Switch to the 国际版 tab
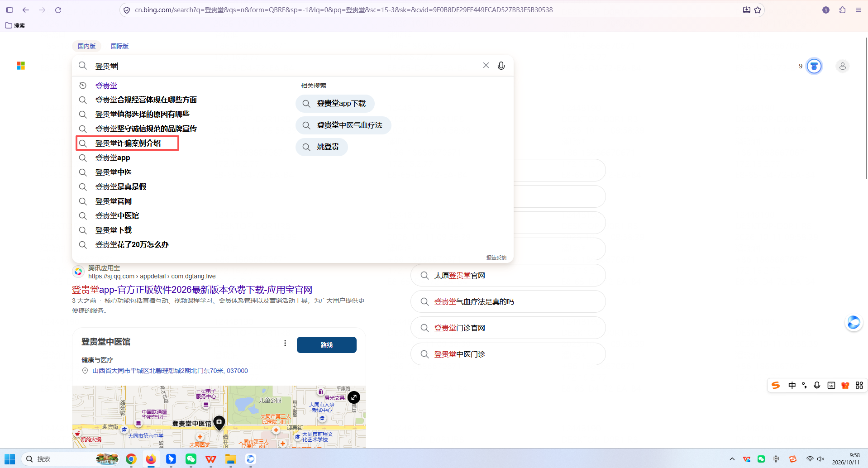The image size is (868, 468). pyautogui.click(x=119, y=46)
